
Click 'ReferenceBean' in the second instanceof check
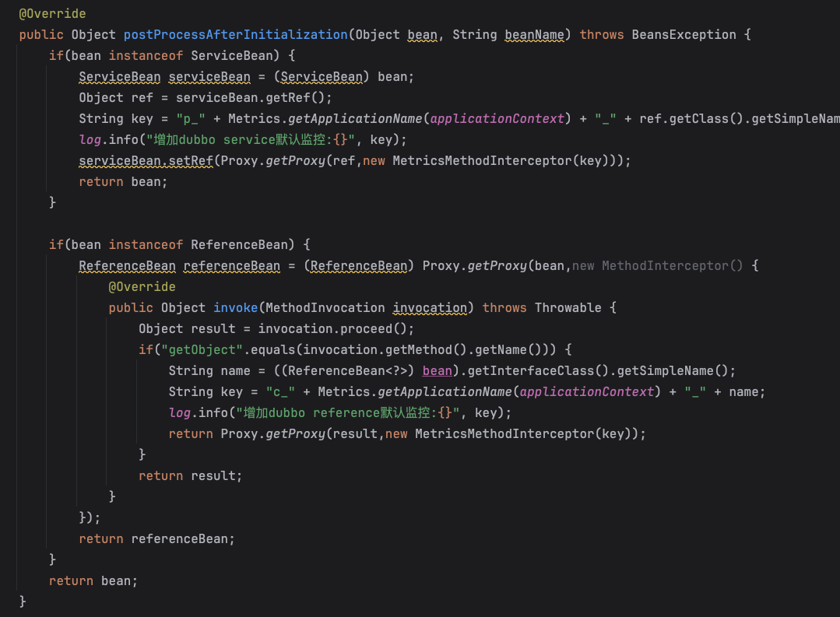[240, 245]
